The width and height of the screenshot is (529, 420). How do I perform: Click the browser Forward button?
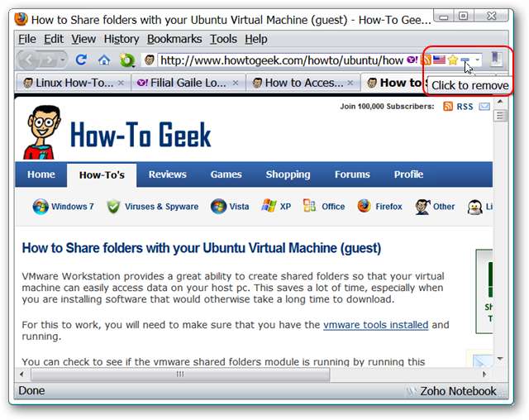(x=48, y=60)
